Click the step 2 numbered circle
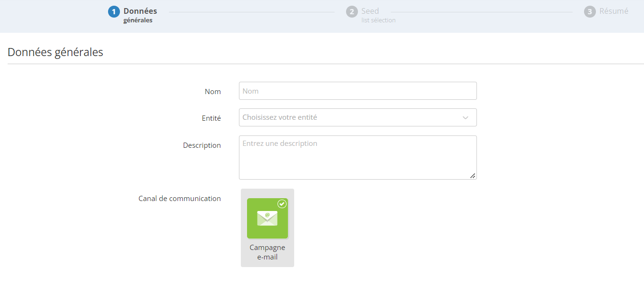The width and height of the screenshot is (644, 288). point(352,12)
